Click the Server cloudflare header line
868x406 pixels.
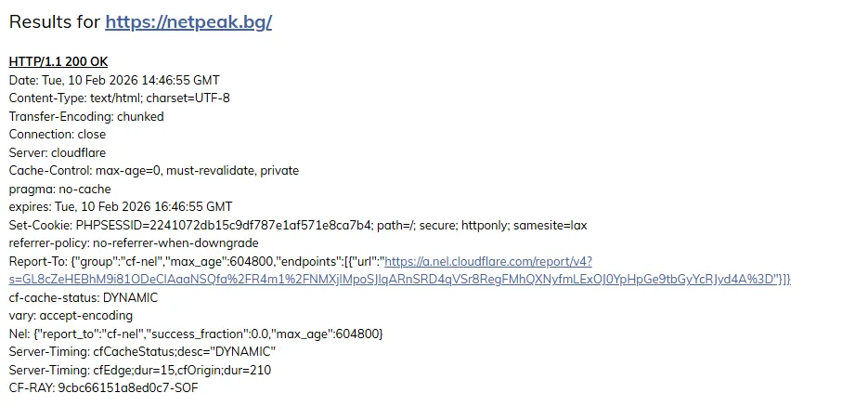[58, 152]
